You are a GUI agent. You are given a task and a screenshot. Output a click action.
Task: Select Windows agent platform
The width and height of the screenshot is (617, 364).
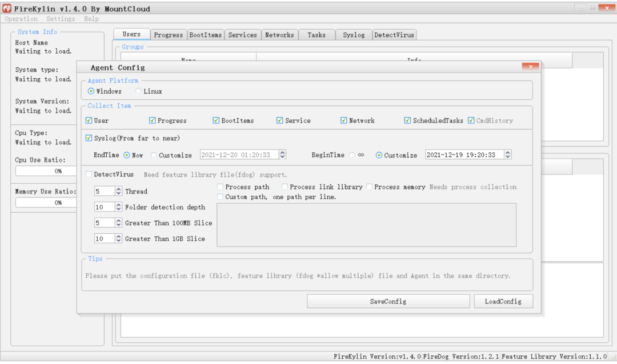coord(91,91)
